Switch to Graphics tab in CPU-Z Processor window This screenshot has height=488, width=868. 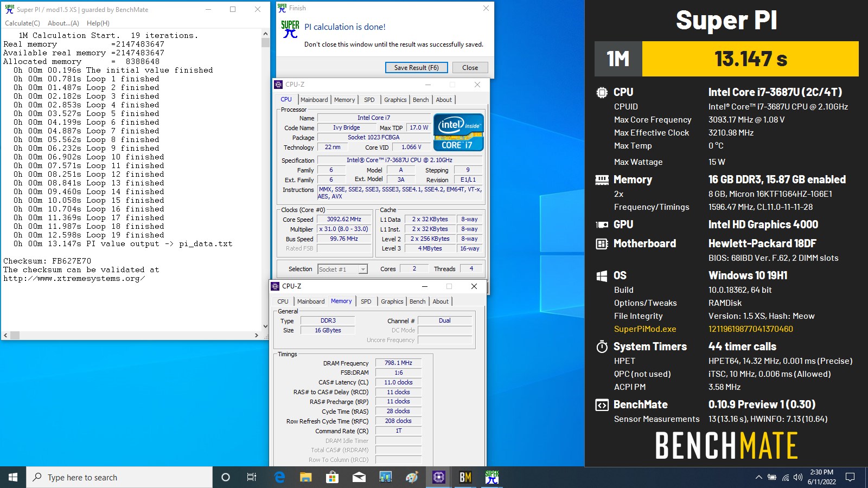click(x=395, y=100)
